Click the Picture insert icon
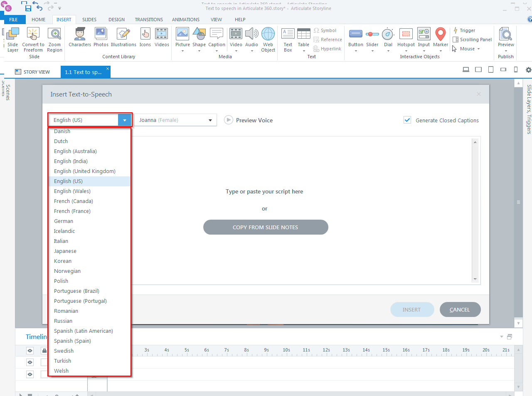Image resolution: width=532 pixels, height=396 pixels. point(182,34)
